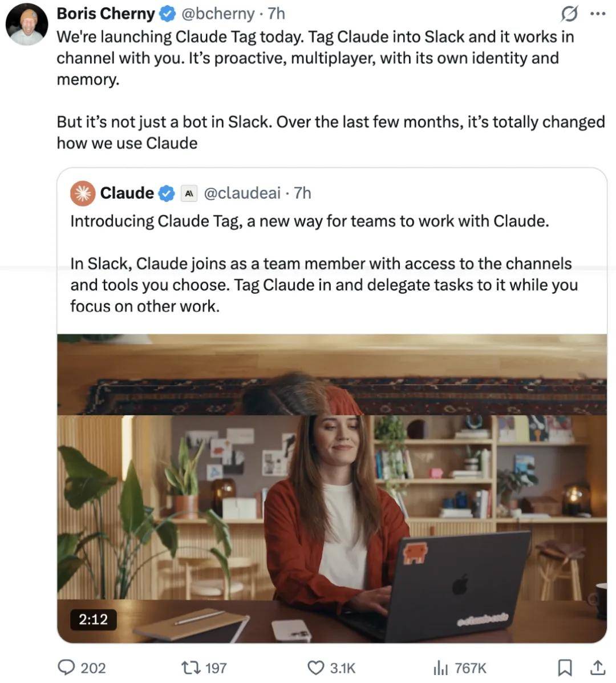Viewport: 616px width, 683px height.
Task: Open the quoted tweet text about Claude Tag
Action: point(325,264)
